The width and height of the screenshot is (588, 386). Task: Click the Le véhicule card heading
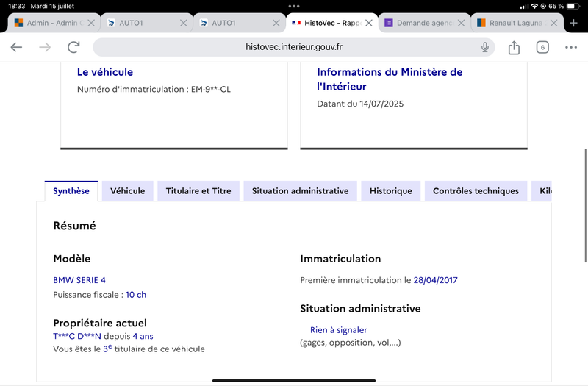pyautogui.click(x=105, y=72)
